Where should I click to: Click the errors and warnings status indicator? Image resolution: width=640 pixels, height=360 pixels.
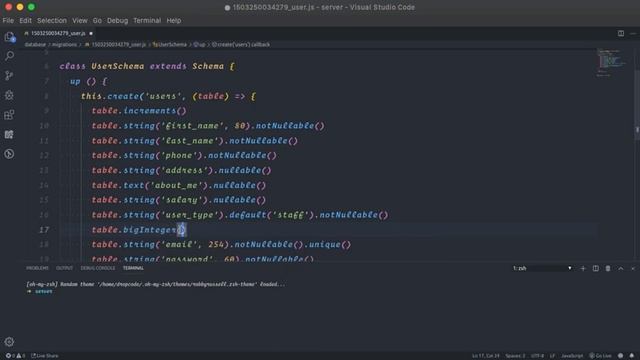point(15,356)
